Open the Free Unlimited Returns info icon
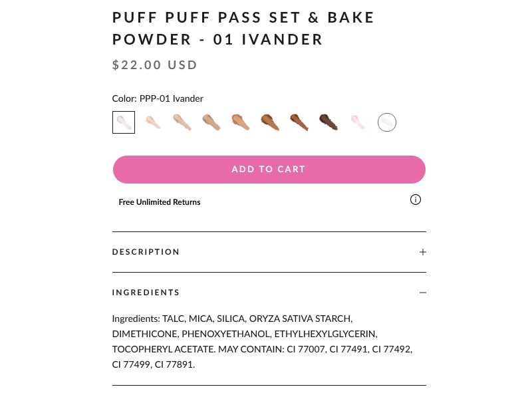The width and height of the screenshot is (532, 399). tap(416, 199)
